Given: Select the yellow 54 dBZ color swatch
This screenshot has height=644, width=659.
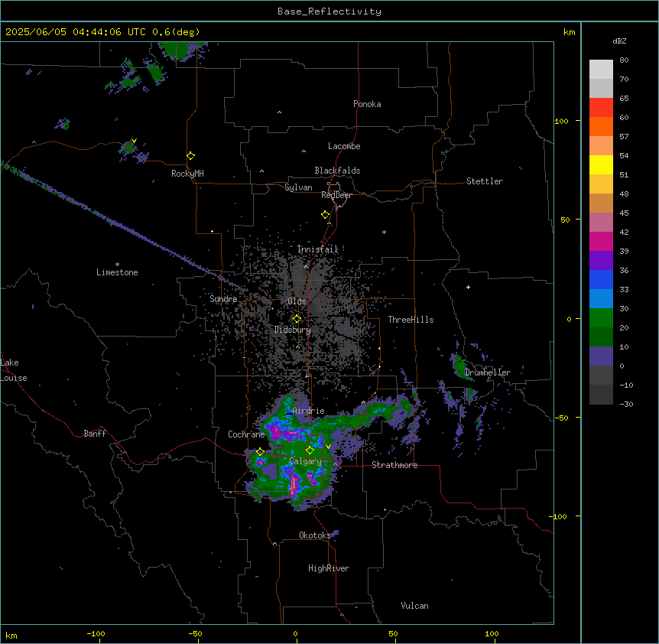Looking at the screenshot, I should [x=601, y=164].
